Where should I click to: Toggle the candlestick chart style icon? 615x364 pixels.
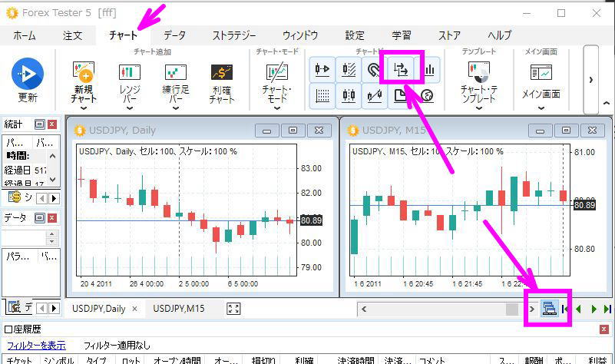coord(349,96)
